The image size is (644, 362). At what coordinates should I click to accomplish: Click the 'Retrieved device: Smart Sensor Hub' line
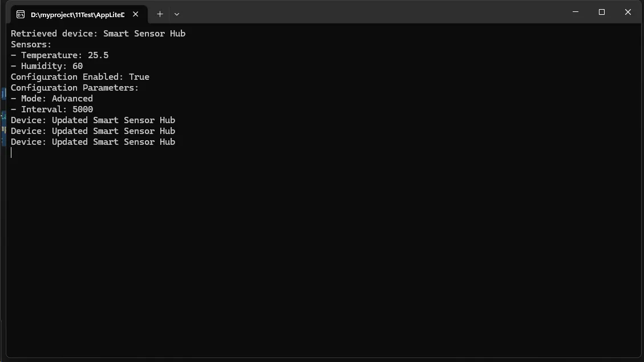coord(98,34)
